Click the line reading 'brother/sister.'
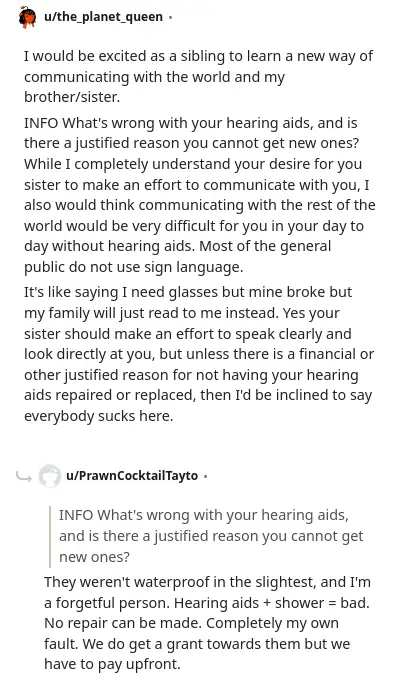The width and height of the screenshot is (400, 700). 72,98
